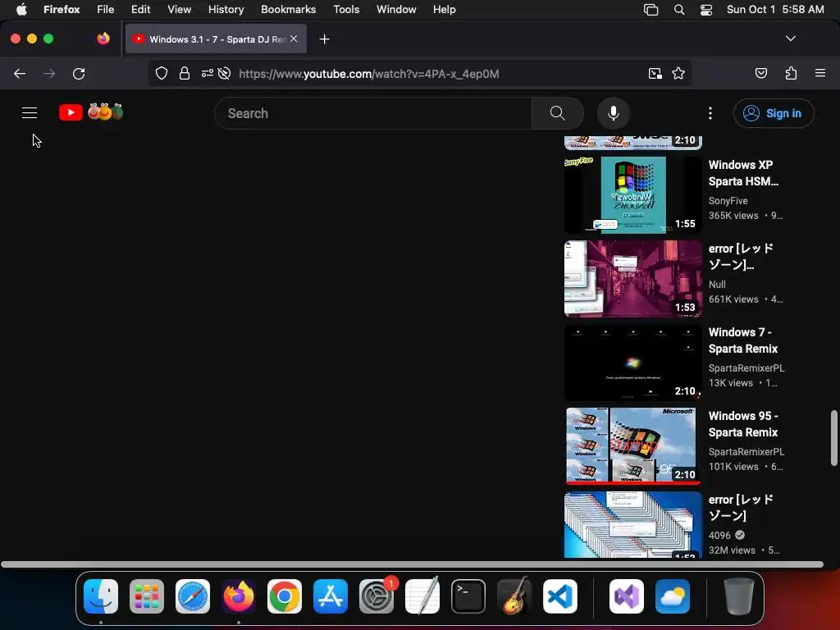Open Launchpad from the Dock
840x630 pixels.
146,596
